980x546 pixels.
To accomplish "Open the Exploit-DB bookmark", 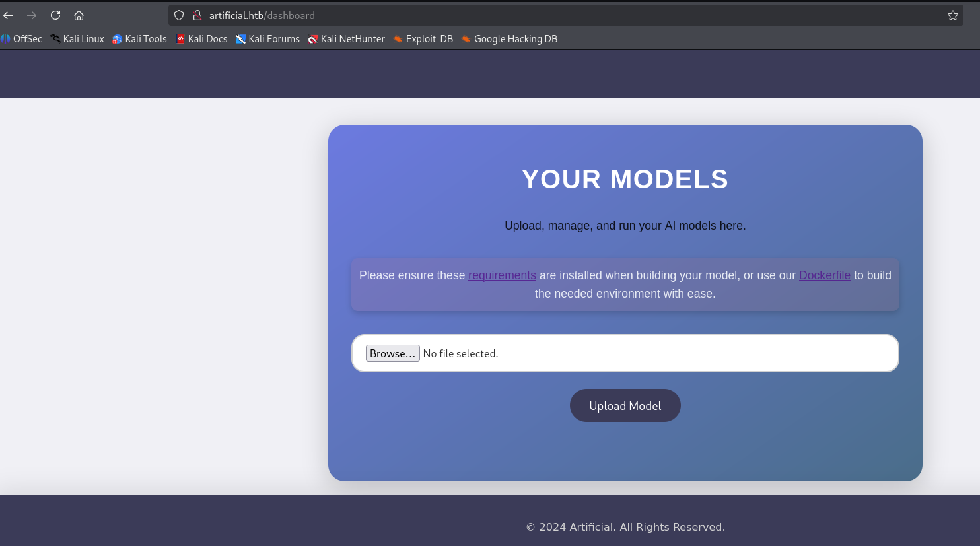I will click(x=423, y=39).
